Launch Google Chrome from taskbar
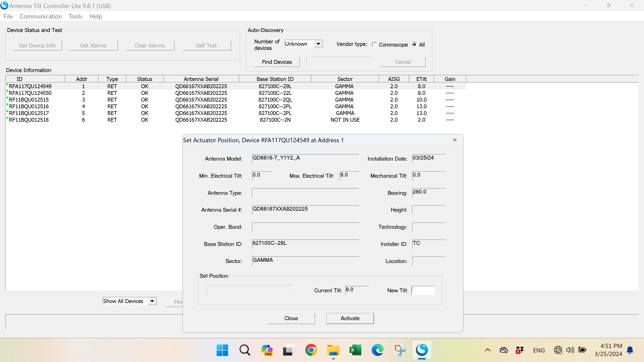The image size is (644, 362). click(x=311, y=350)
